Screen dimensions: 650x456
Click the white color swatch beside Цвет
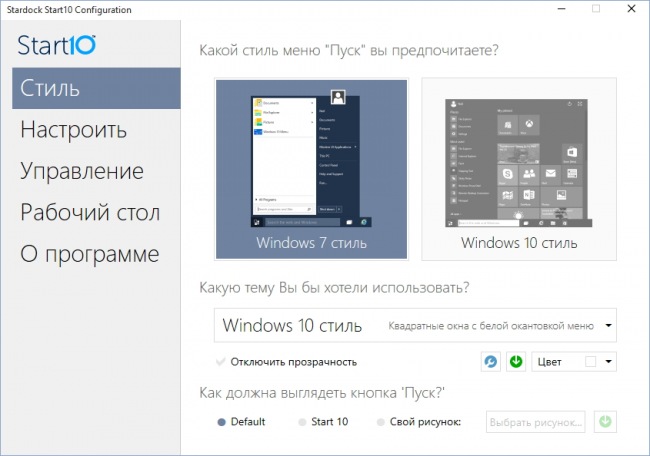[590, 362]
